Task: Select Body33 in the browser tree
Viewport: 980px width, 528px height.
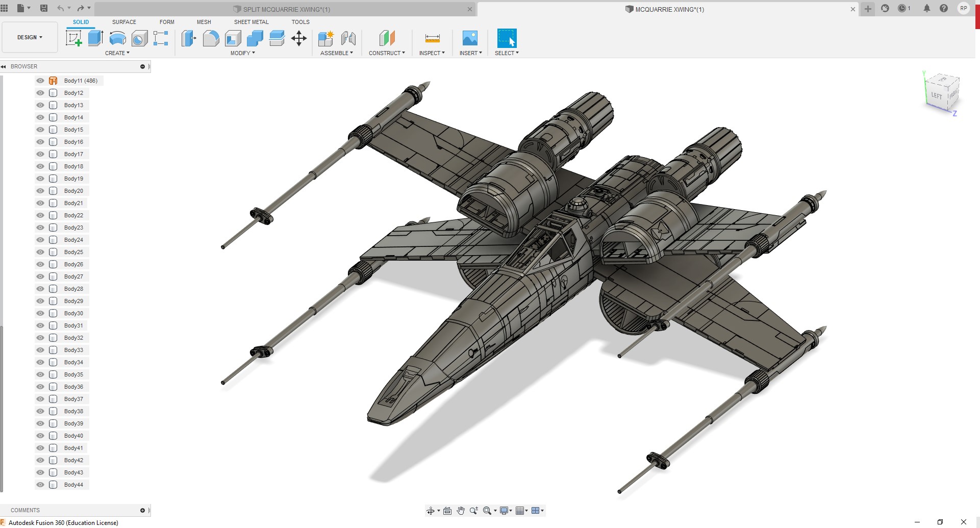Action: point(73,350)
